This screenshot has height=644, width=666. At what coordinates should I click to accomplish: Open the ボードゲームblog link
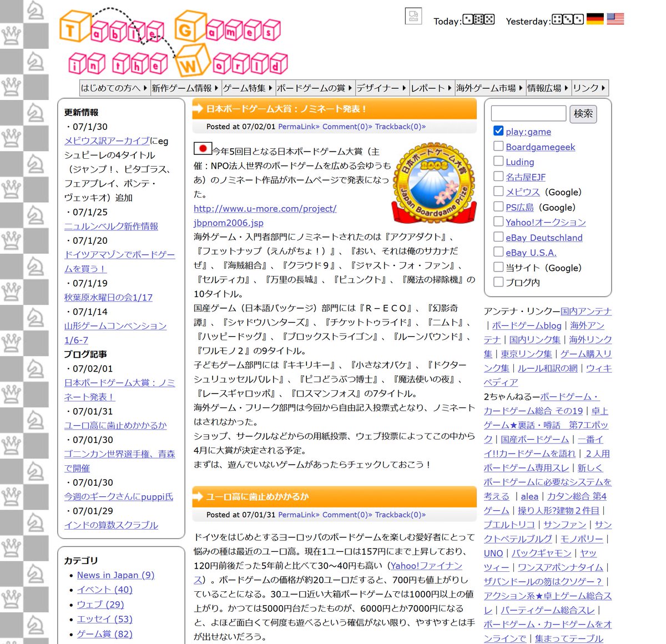point(527,325)
